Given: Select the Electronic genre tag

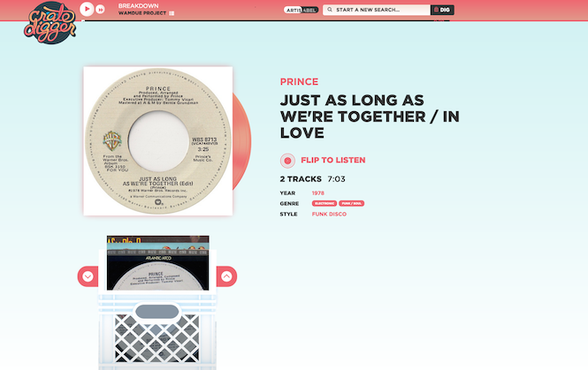Looking at the screenshot, I should (325, 203).
